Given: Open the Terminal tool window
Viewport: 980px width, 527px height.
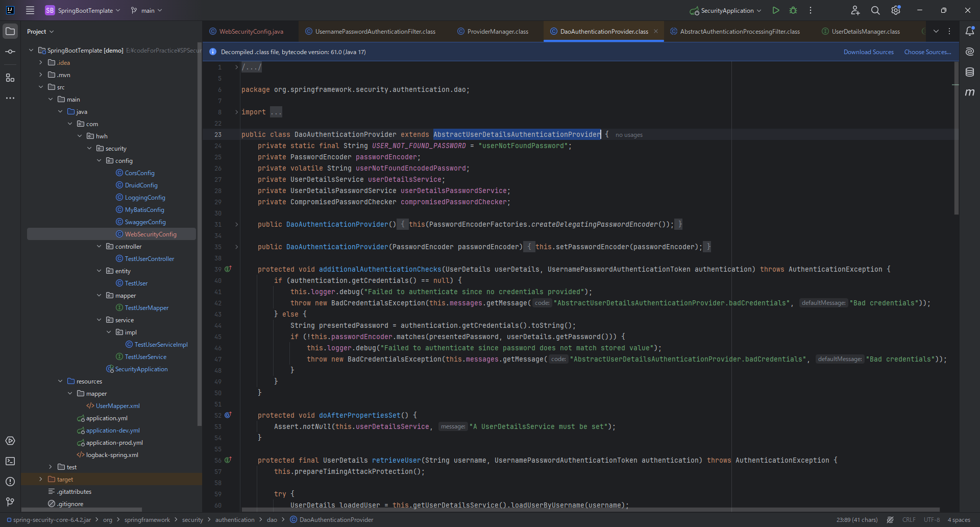Looking at the screenshot, I should click(x=10, y=461).
